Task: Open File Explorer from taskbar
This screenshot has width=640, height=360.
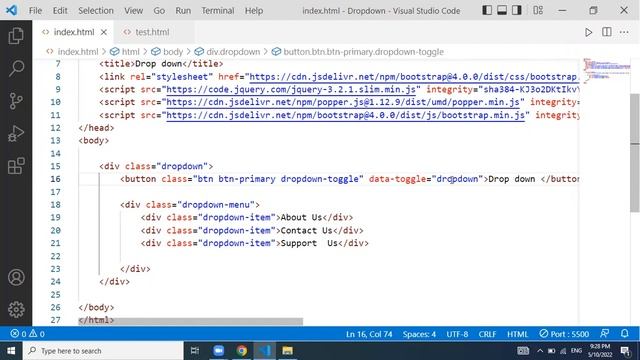Action: point(287,351)
